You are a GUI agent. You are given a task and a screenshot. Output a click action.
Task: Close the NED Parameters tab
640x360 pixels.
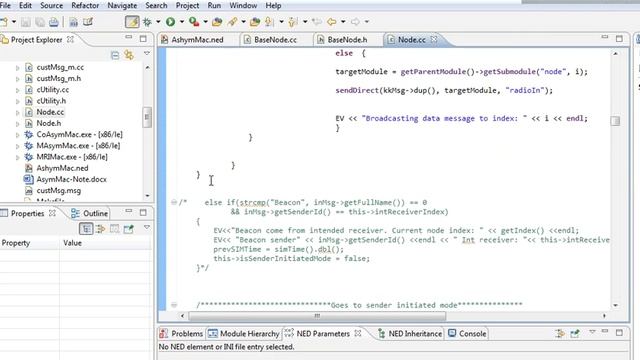pyautogui.click(x=358, y=333)
